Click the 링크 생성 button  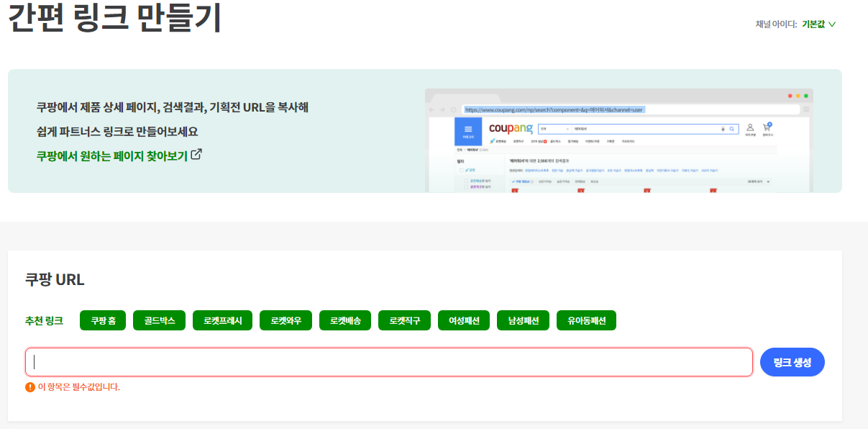(792, 362)
